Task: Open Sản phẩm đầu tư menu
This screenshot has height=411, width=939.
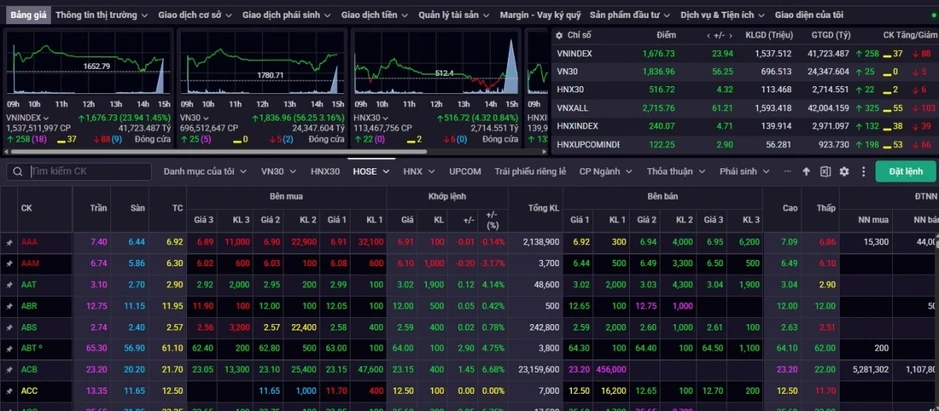Action: tap(630, 15)
